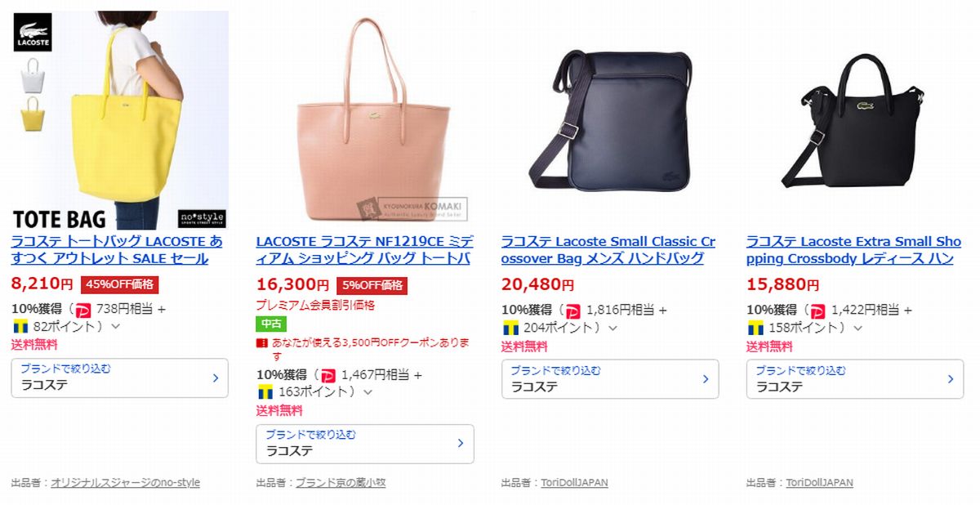The width and height of the screenshot is (980, 505).
Task: Click the red coupon icon for 3,500円OFF
Action: 262,342
